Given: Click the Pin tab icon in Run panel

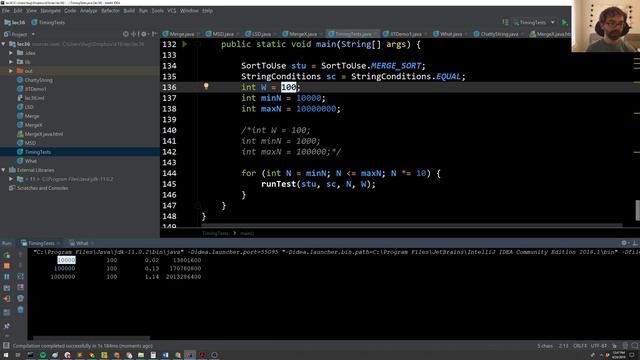Looking at the screenshot, I should (x=7, y=326).
